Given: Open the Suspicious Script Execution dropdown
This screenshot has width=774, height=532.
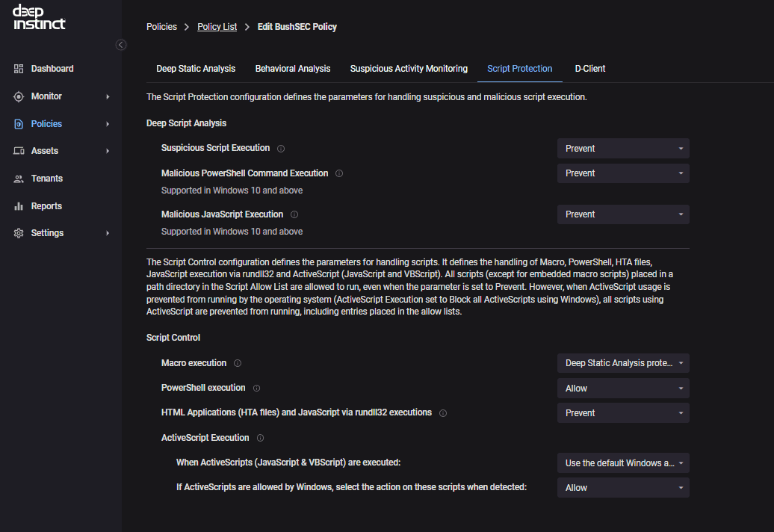Looking at the screenshot, I should [623, 149].
